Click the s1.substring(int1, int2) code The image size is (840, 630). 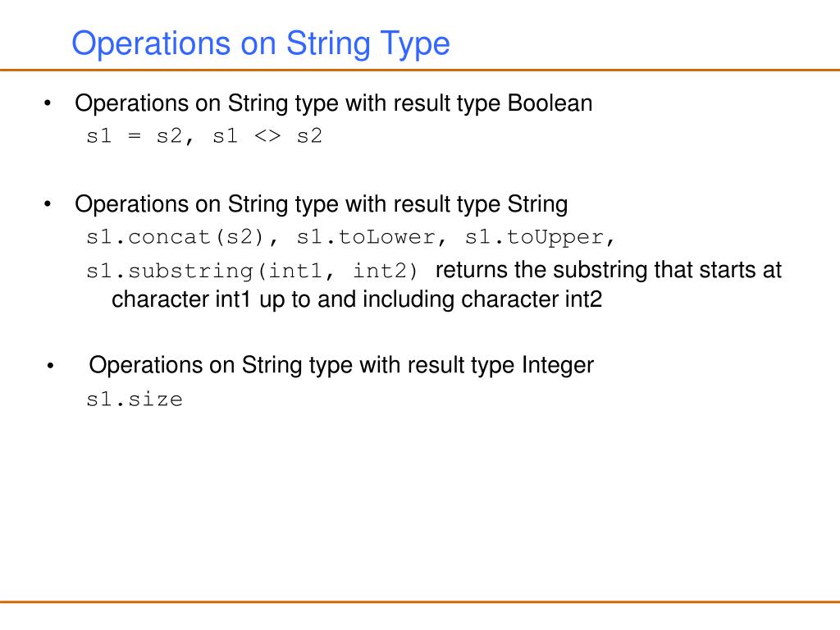click(x=251, y=271)
